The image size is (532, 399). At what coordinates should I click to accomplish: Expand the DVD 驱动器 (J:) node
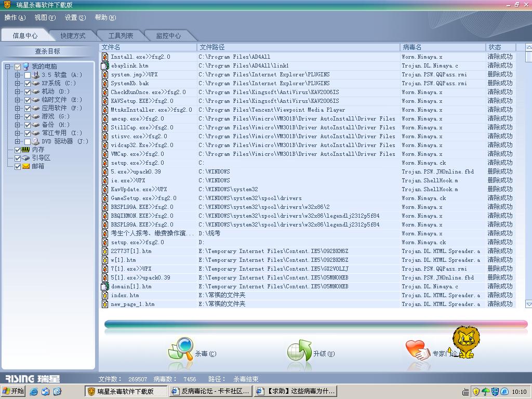(18, 142)
